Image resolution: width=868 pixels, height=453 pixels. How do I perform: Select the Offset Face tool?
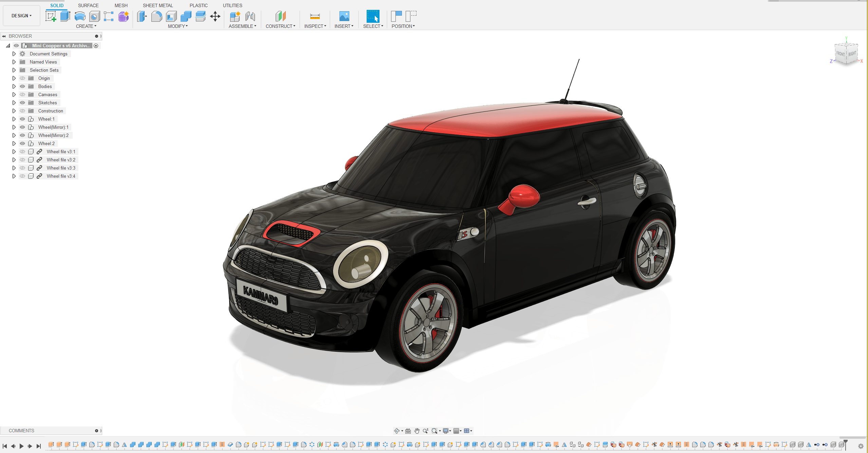[x=200, y=16]
